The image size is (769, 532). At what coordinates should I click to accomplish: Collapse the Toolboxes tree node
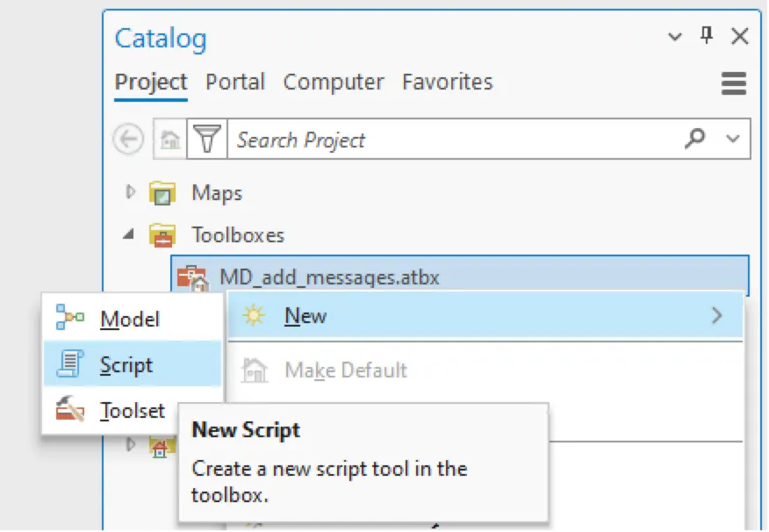tap(128, 234)
